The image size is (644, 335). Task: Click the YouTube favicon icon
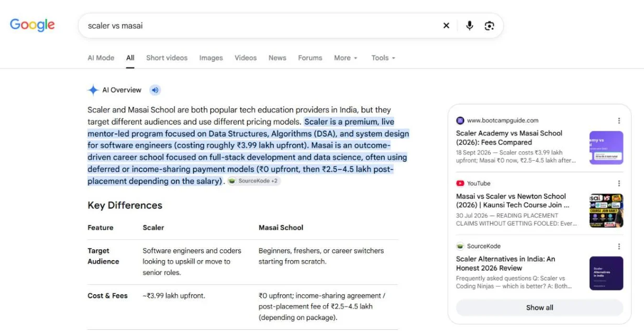[460, 183]
